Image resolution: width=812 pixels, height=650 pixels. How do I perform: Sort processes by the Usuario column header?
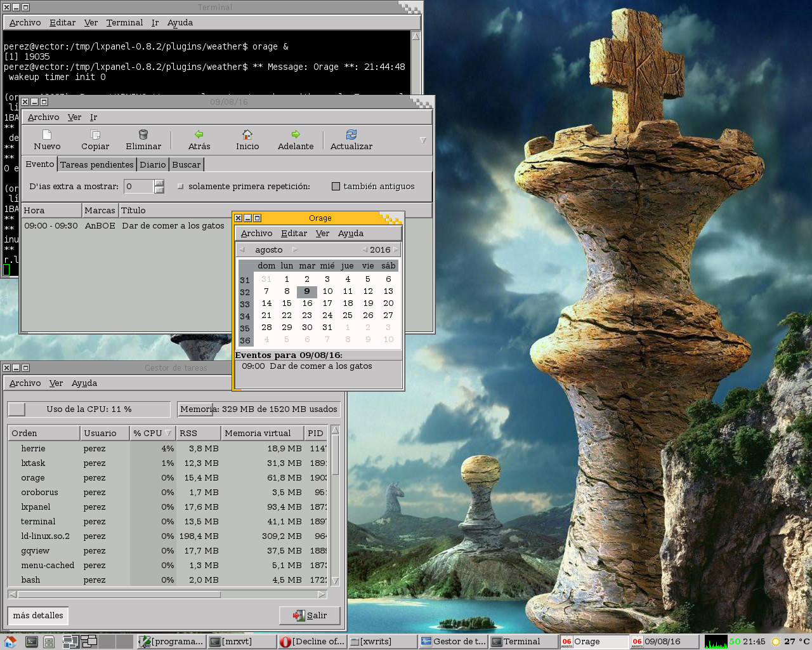[105, 433]
